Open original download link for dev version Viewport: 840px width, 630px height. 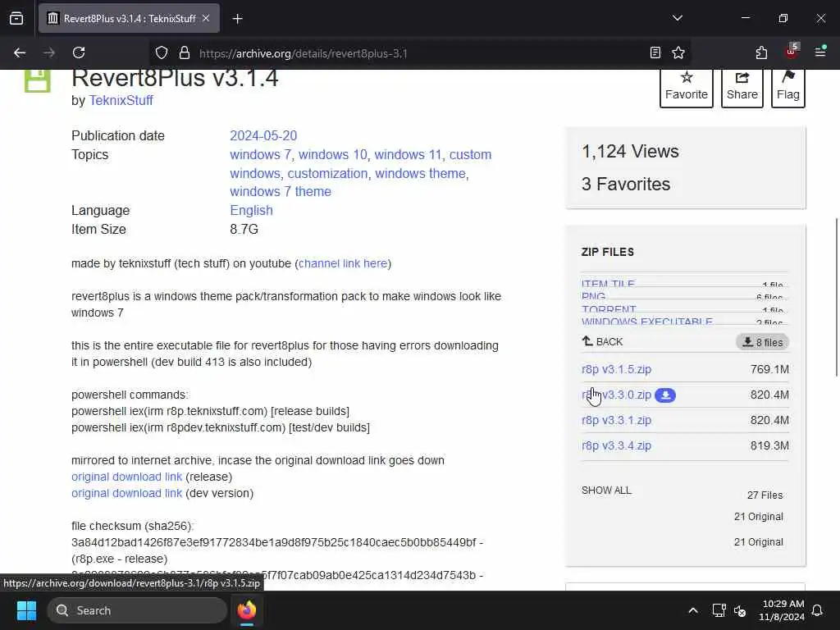tap(126, 493)
